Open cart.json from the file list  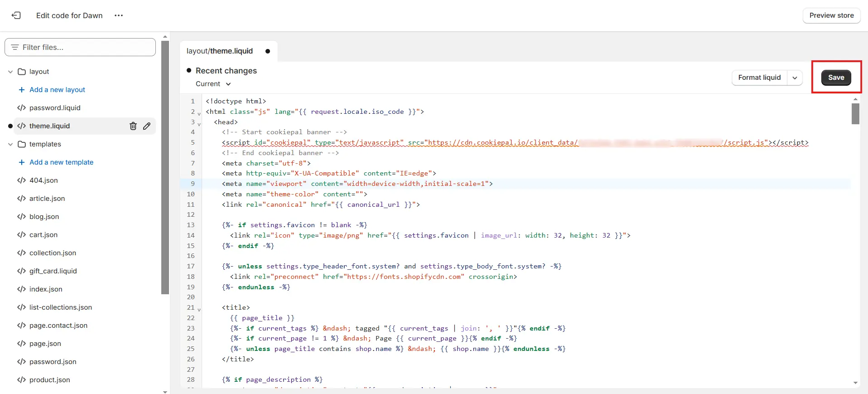[43, 235]
